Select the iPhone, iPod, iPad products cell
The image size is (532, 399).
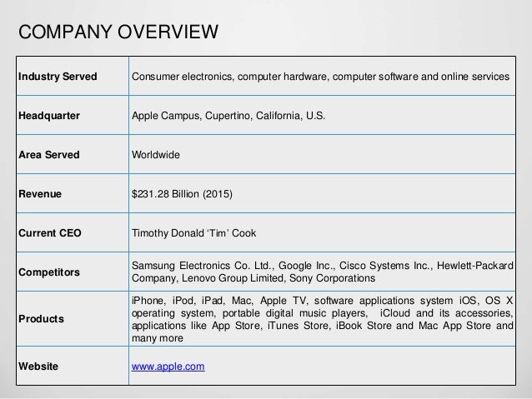[323, 319]
